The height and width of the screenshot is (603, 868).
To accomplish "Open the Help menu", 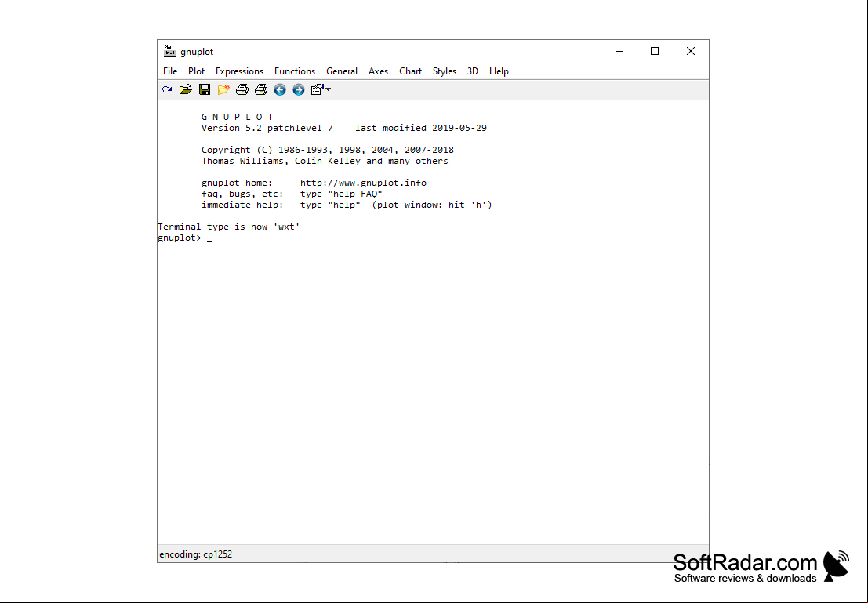I will [x=498, y=71].
